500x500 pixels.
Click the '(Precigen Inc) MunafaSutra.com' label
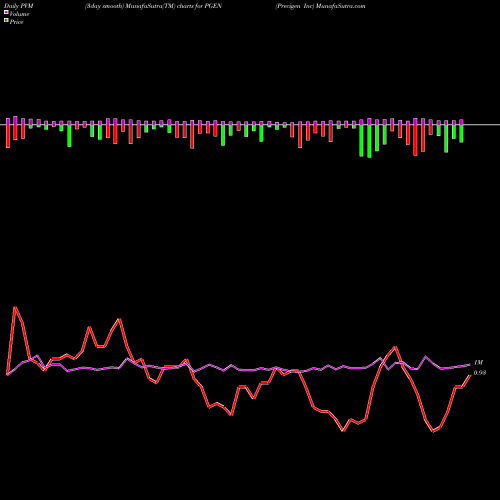[x=320, y=6]
